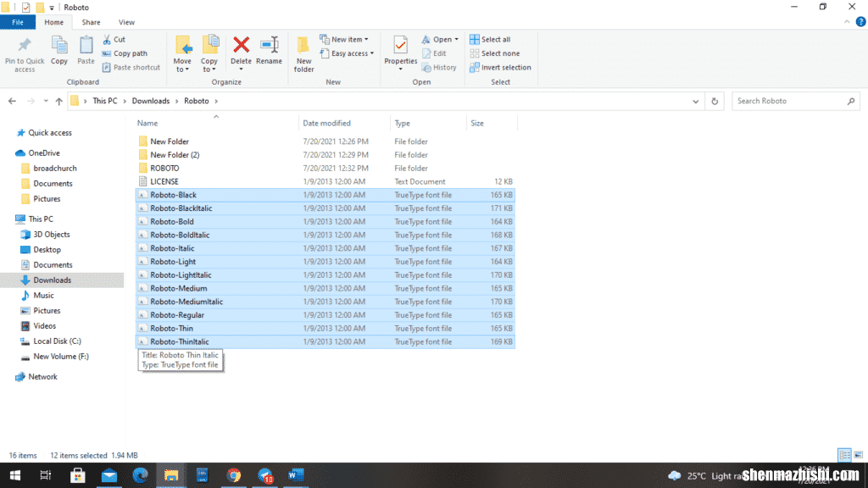The image size is (868, 488).
Task: Switch to Large icons view in status bar
Action: pyautogui.click(x=859, y=455)
